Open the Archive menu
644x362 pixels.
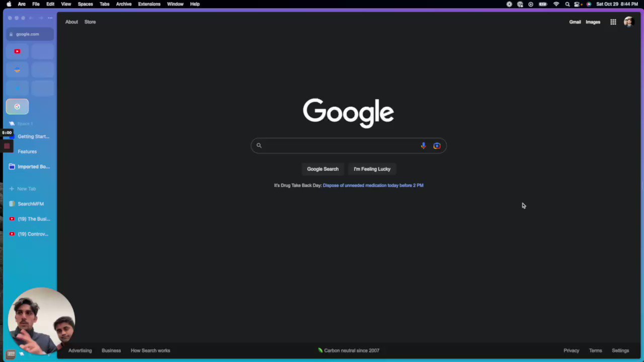[x=124, y=4]
